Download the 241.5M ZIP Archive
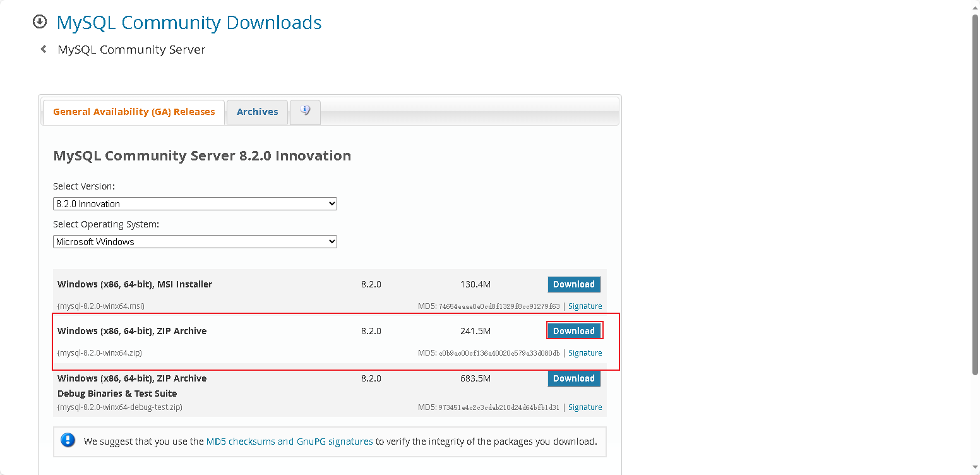This screenshot has height=475, width=980. (573, 331)
